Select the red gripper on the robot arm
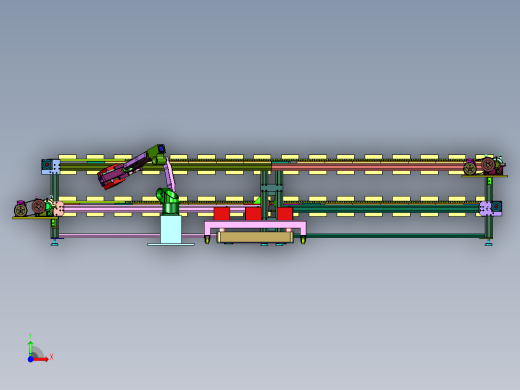 click(111, 177)
